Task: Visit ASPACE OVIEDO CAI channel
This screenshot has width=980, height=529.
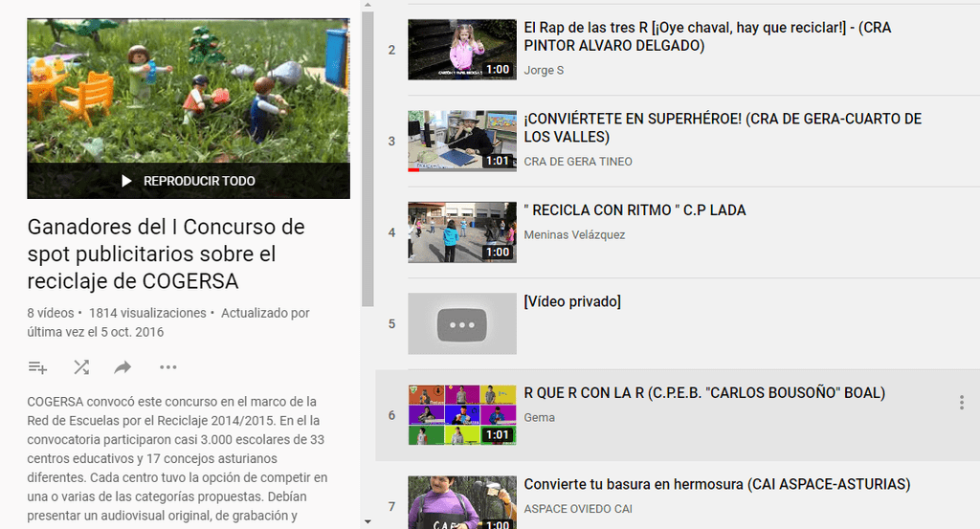Action: click(578, 509)
